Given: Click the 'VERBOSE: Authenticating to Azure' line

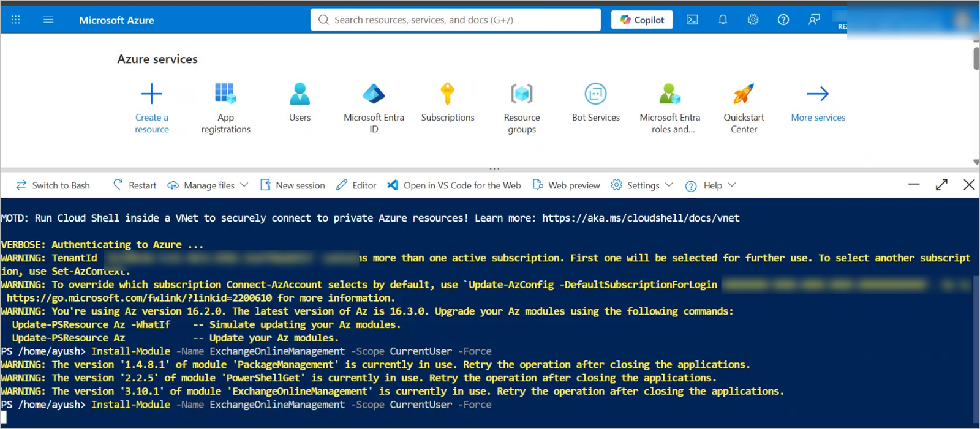Looking at the screenshot, I should point(102,245).
